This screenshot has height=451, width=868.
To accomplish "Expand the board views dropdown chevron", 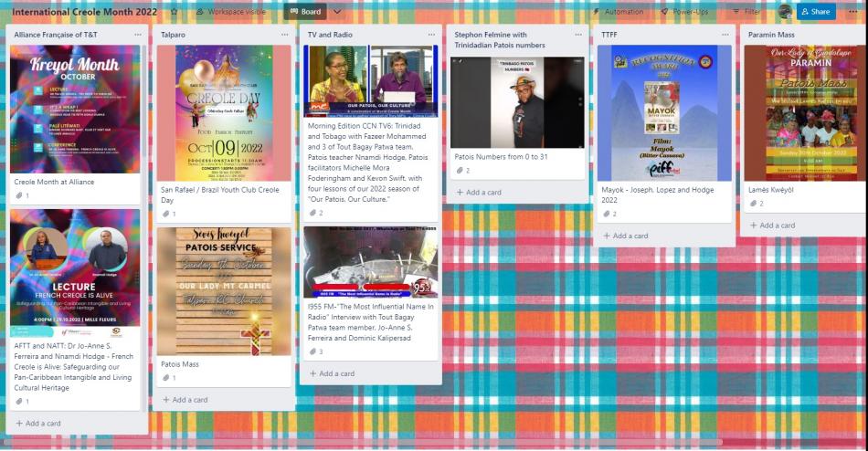I will [337, 11].
